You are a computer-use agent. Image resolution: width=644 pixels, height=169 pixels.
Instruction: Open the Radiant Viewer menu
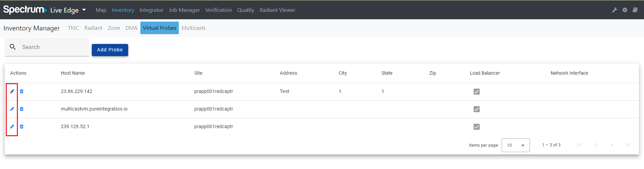277,10
